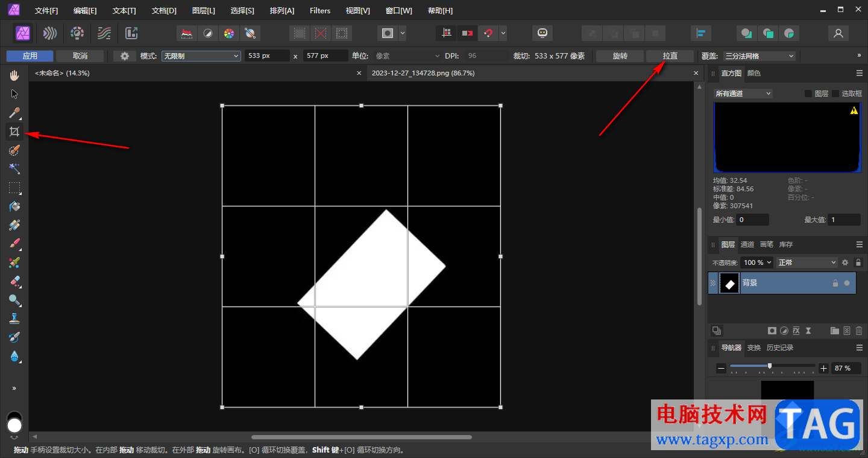Open the 所有通道 channel dropdown
The image size is (868, 458).
tap(743, 94)
